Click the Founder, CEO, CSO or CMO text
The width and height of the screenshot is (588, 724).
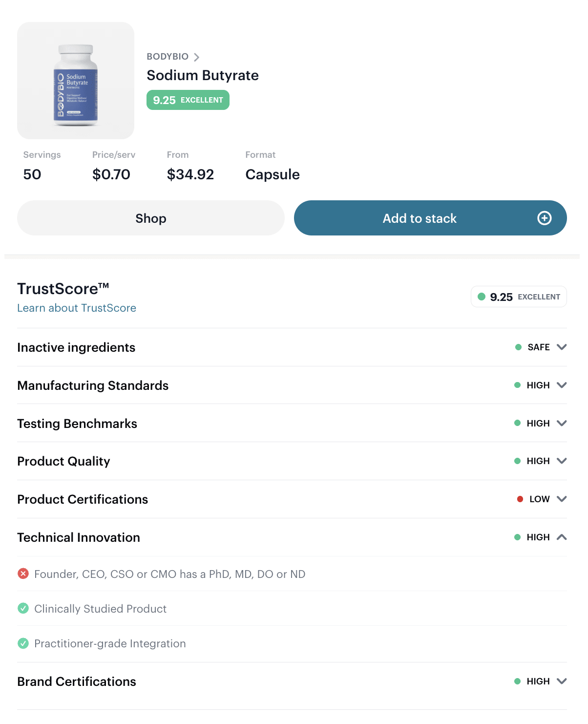coord(169,574)
